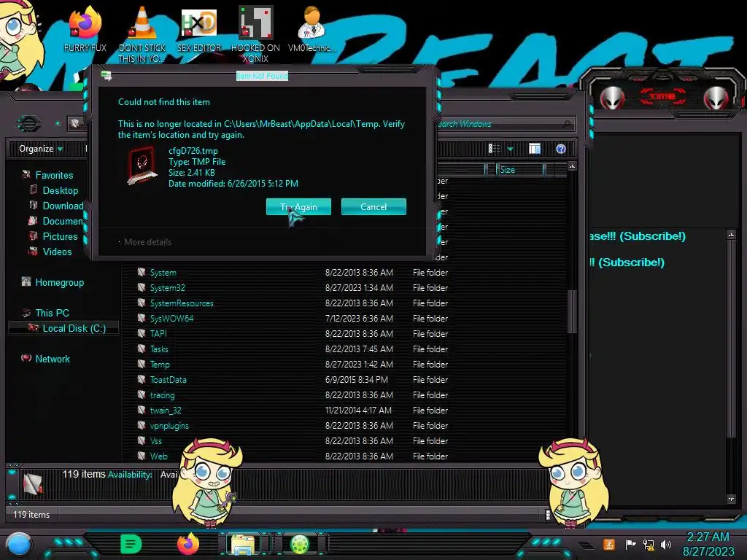Go to Desktop in Favorites
747x560 pixels.
(60, 190)
